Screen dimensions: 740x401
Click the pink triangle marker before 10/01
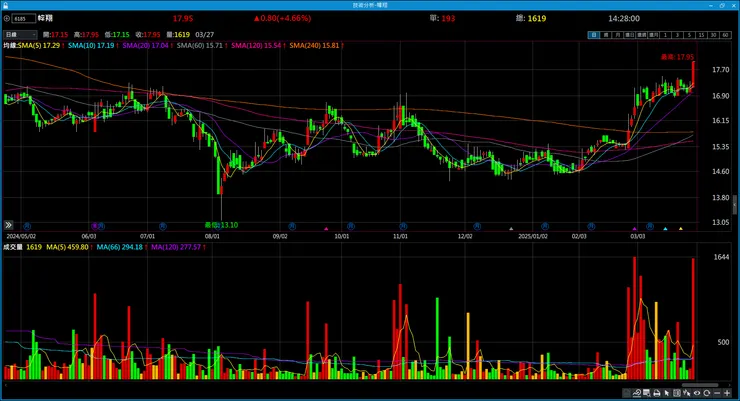[x=326, y=229]
